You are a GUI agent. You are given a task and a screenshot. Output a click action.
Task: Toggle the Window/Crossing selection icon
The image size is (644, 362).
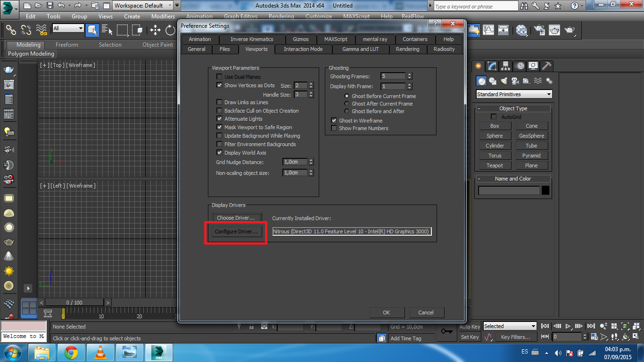(x=137, y=30)
